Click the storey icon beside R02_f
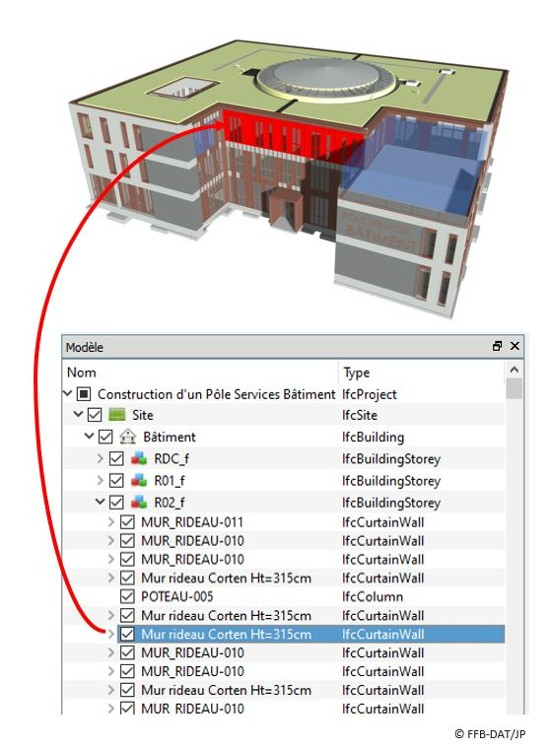 tap(139, 503)
